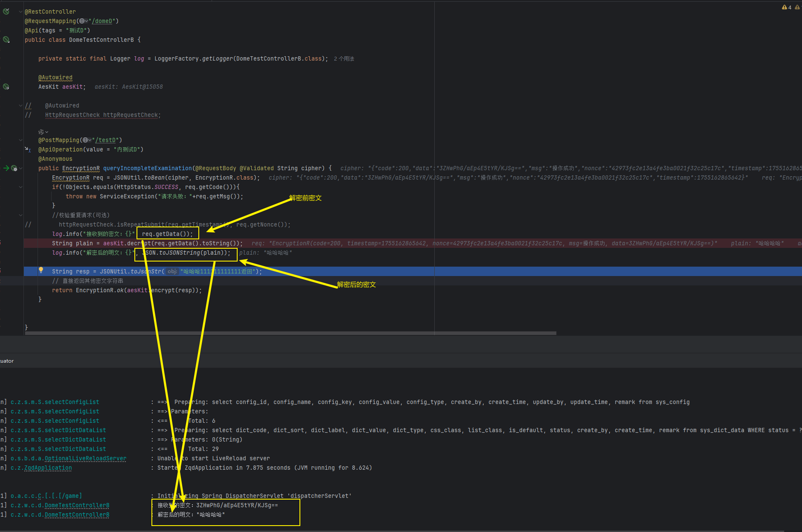Open the DomeTestControllerB link on the 解密后的明文 log line
Image resolution: width=802 pixels, height=532 pixels.
77,515
